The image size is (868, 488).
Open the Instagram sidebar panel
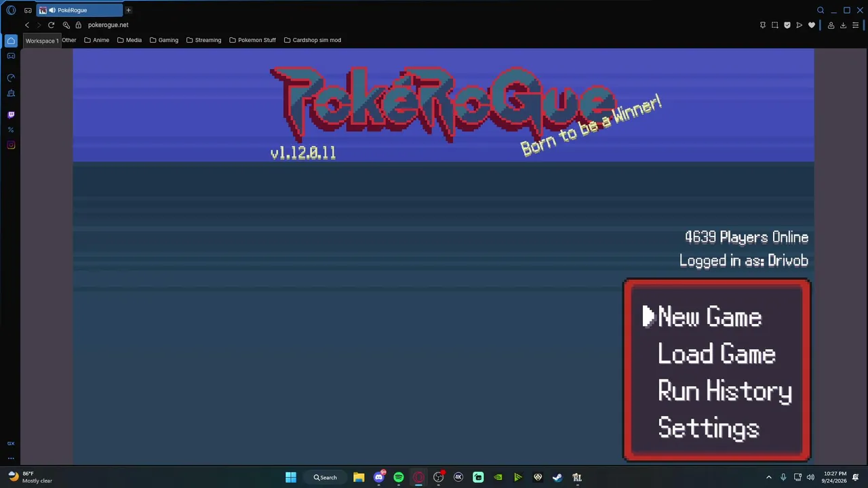click(x=11, y=145)
